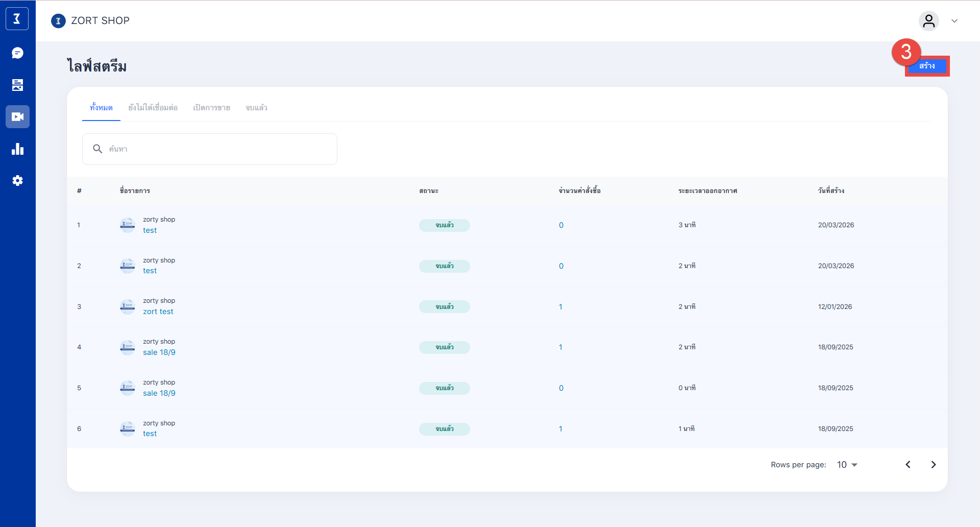Image resolution: width=980 pixels, height=527 pixels.
Task: Select the จบแล้ว tab
Action: [x=256, y=108]
